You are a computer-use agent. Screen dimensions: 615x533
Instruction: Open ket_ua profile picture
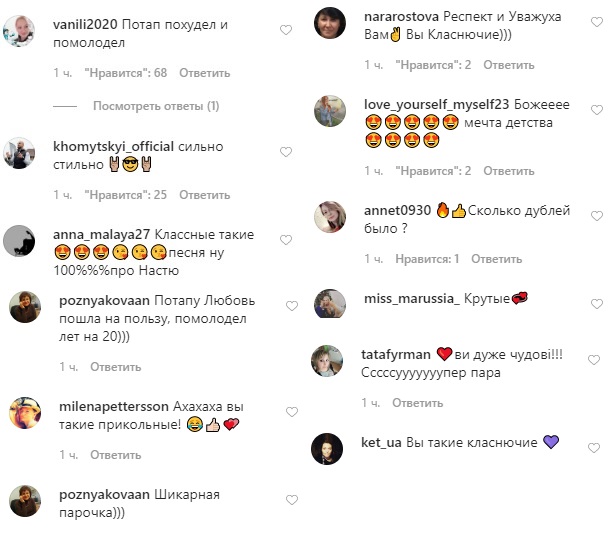(x=327, y=449)
